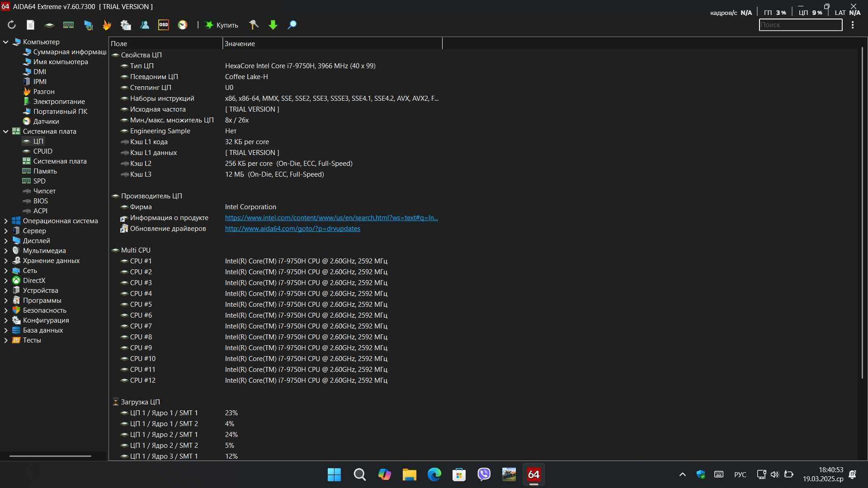Expand the Хранение данных node
This screenshot has width=868, height=488.
tap(6, 260)
